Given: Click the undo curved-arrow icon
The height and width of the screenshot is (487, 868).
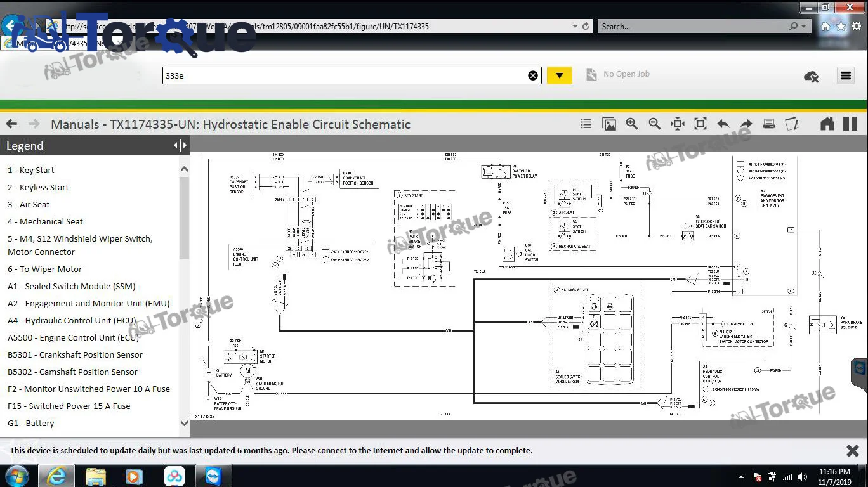Looking at the screenshot, I should [x=723, y=124].
